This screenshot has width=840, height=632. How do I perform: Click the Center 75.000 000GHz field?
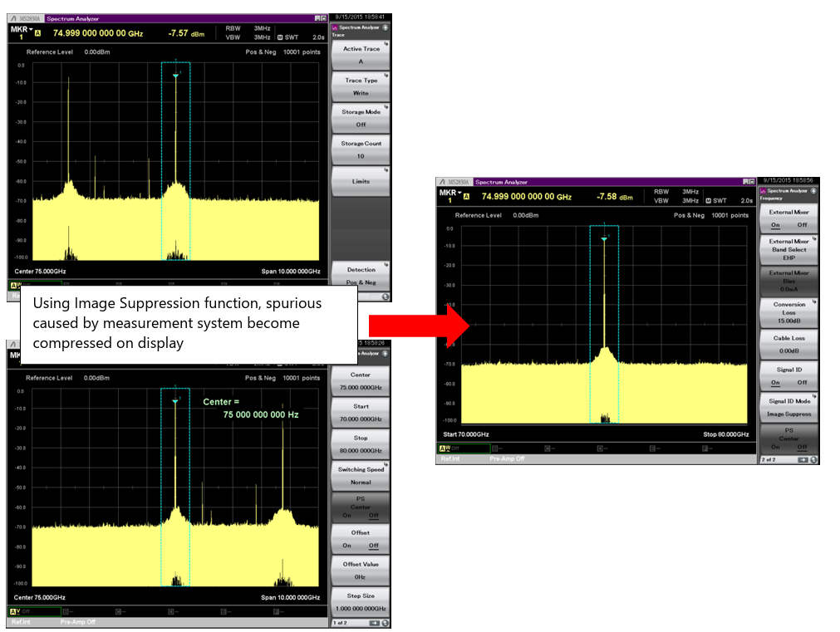coord(360,380)
